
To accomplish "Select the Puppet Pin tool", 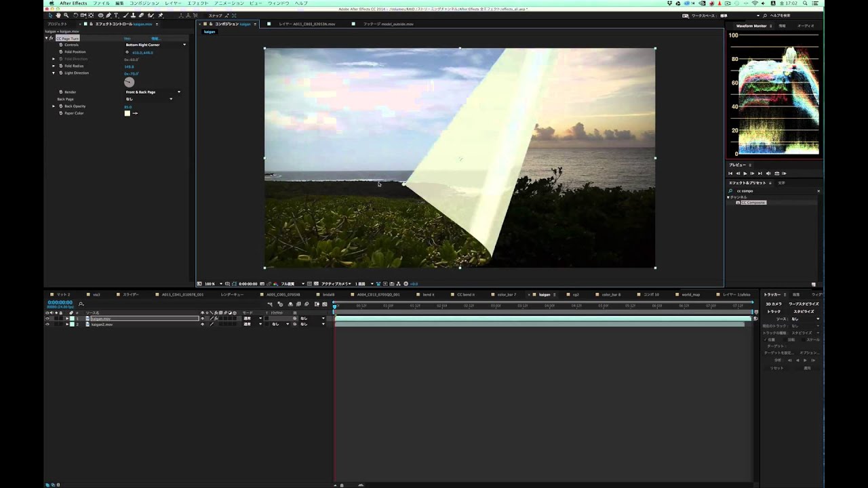I will [160, 15].
